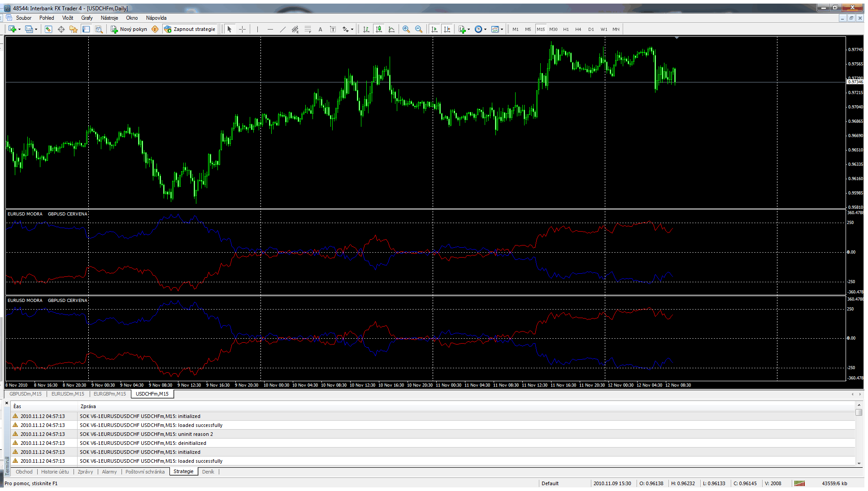
Task: Select the Crosshair tool
Action: point(242,29)
